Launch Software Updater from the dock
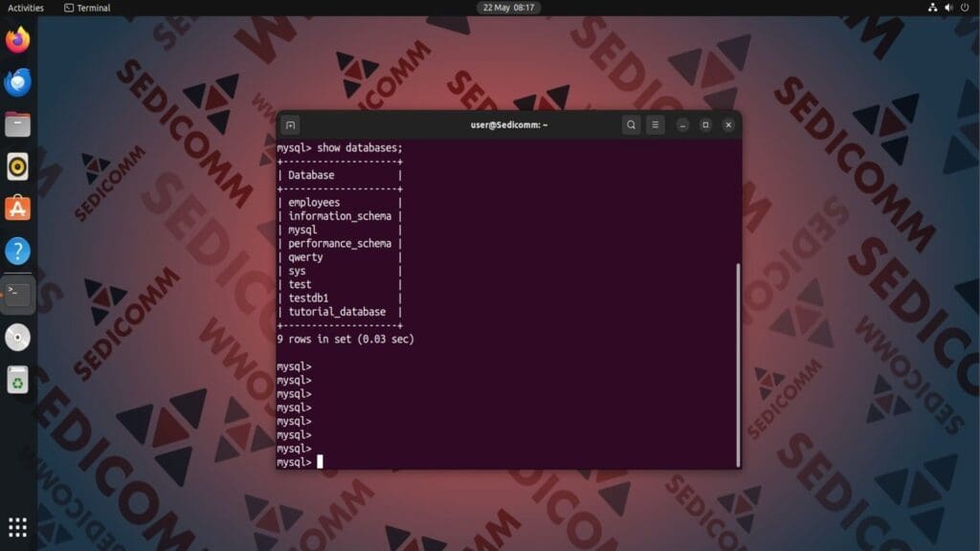Image resolution: width=980 pixels, height=551 pixels. tap(17, 380)
